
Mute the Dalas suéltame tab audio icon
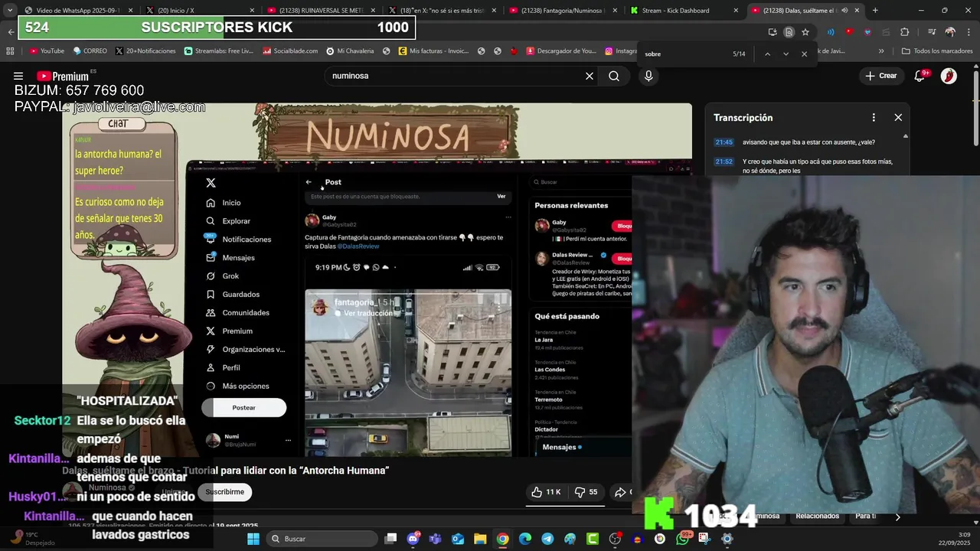[844, 11]
